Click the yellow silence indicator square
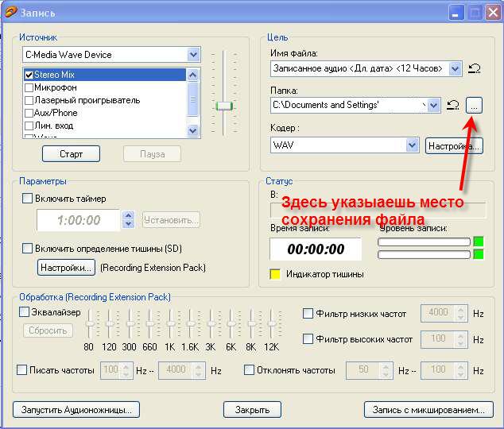This screenshot has height=429, width=504. (276, 274)
